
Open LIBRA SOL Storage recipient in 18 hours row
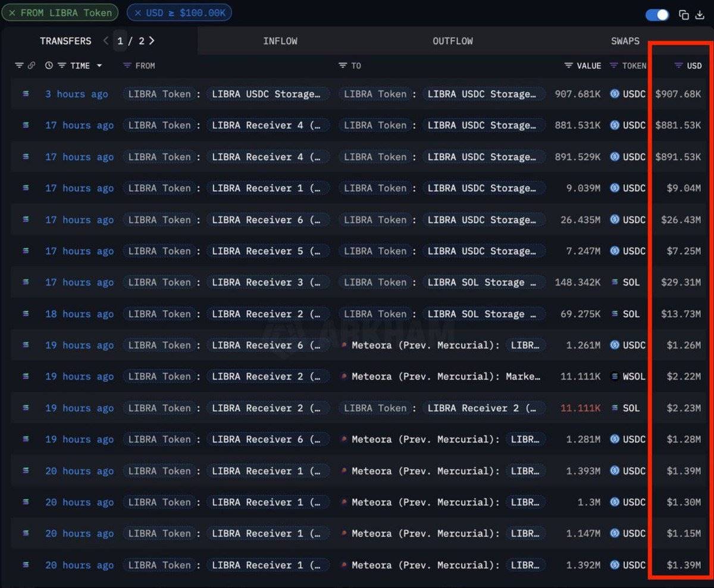click(x=483, y=314)
